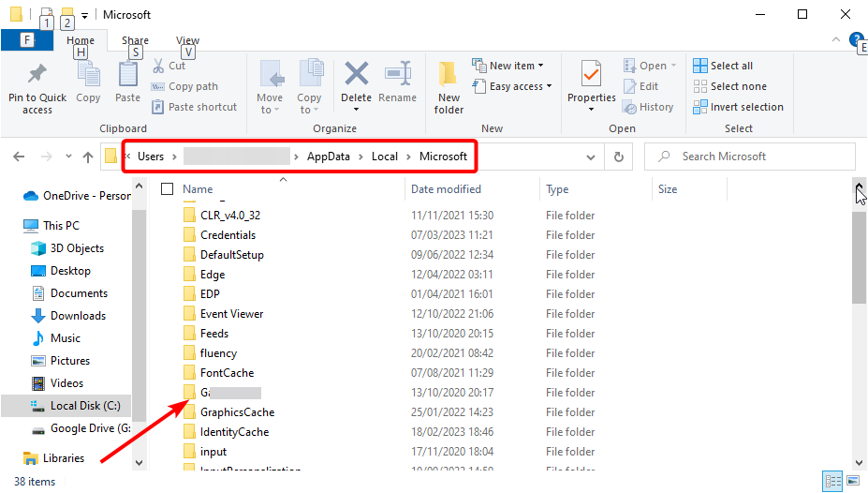Click Pin to Quick access icon
The width and height of the screenshot is (868, 493).
click(37, 74)
